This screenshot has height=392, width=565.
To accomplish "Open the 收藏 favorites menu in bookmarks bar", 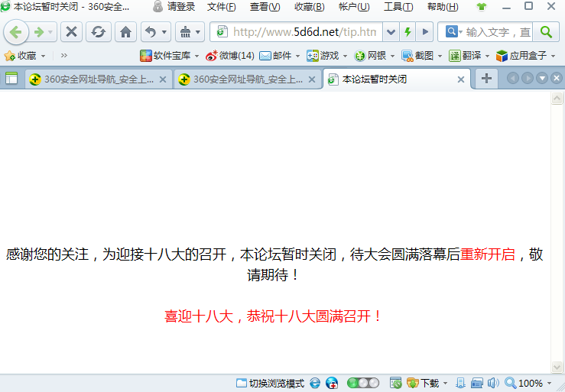I will pyautogui.click(x=24, y=56).
